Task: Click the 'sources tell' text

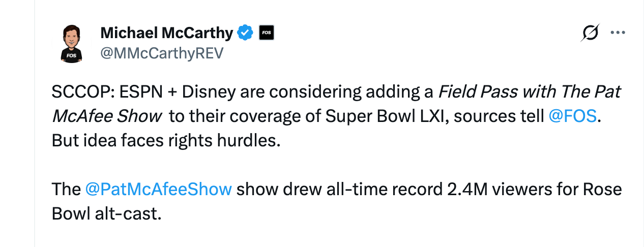Action: (499, 116)
